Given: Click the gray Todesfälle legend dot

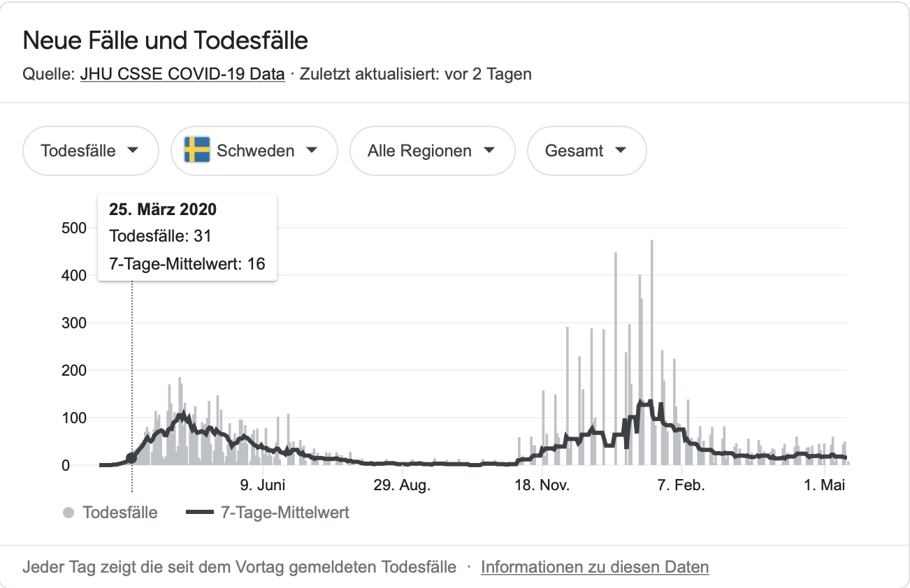Looking at the screenshot, I should coord(68,513).
